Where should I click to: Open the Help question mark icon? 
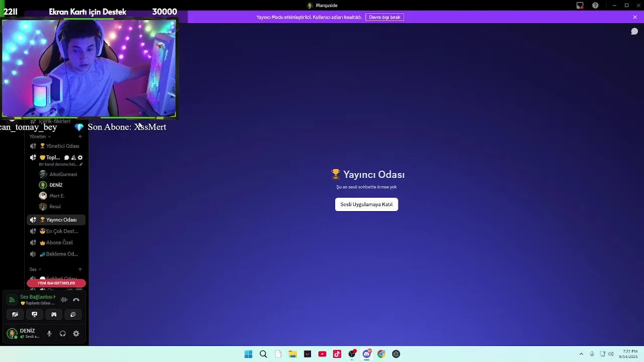595,6
